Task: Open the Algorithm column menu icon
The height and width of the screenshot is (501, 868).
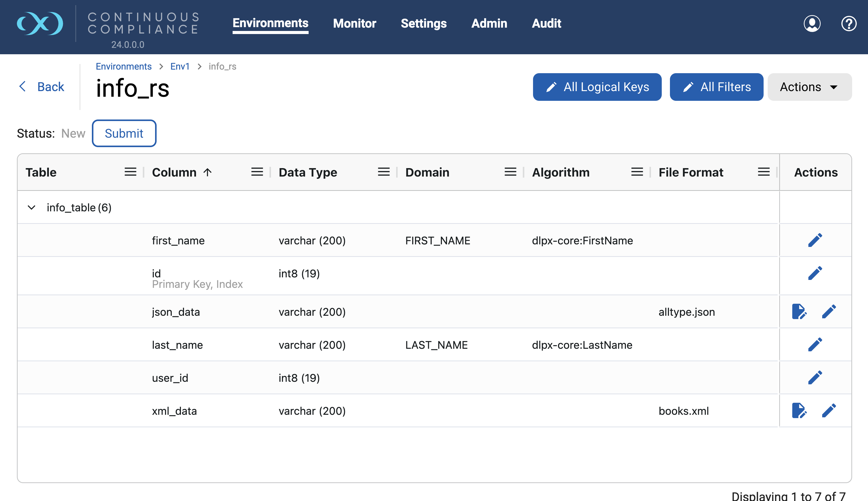Action: (x=637, y=172)
